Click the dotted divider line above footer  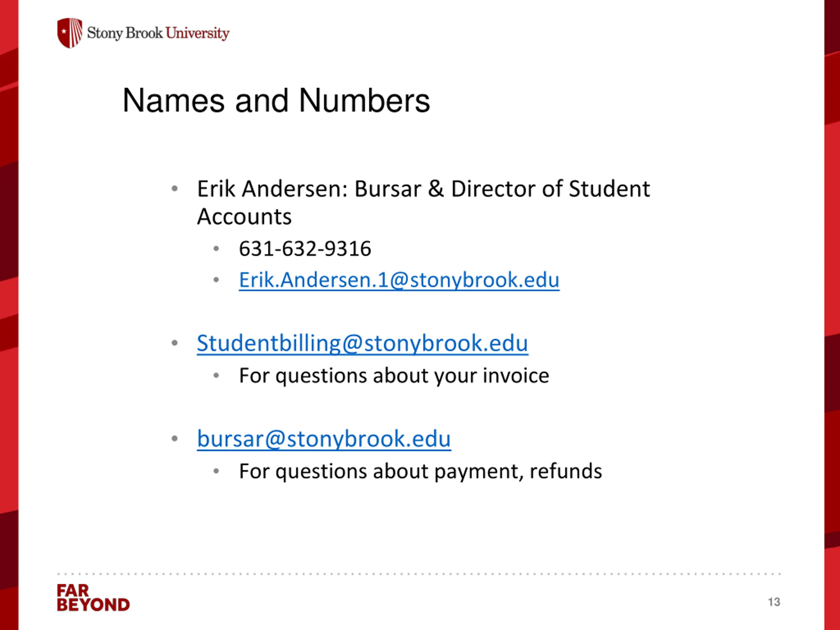(x=419, y=574)
